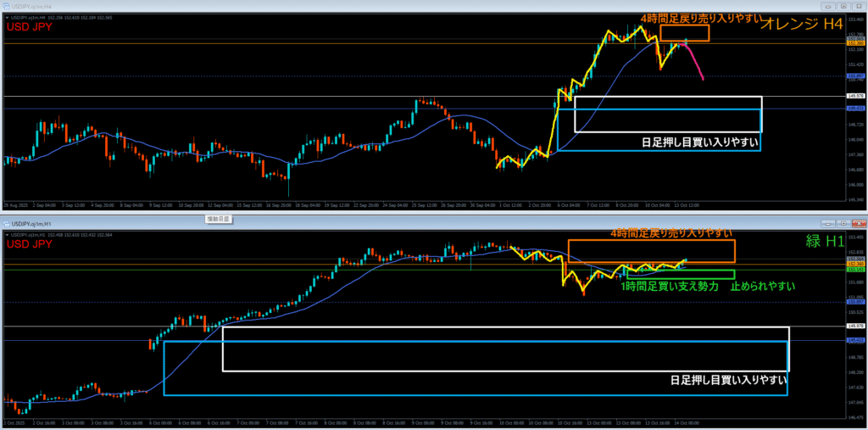Select the '止められやすい' text label
Image resolution: width=868 pixels, height=430 pixels.
(x=762, y=287)
